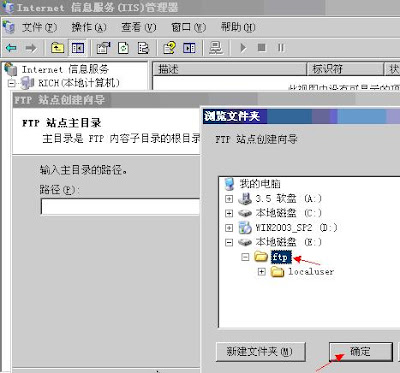Viewport: 400px width, 373px height.
Task: Expand the 本地磁盘 (C:) node
Action: click(229, 213)
